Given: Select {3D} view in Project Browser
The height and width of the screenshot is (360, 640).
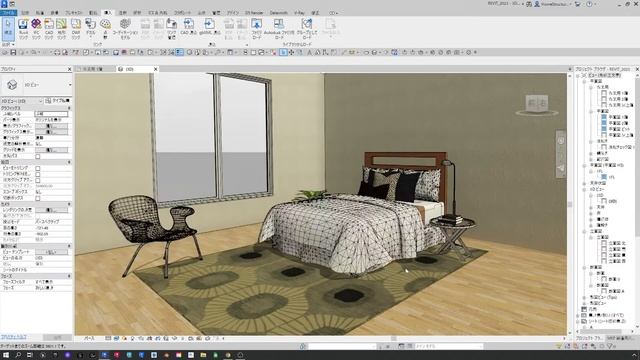Looking at the screenshot, I should tap(613, 201).
